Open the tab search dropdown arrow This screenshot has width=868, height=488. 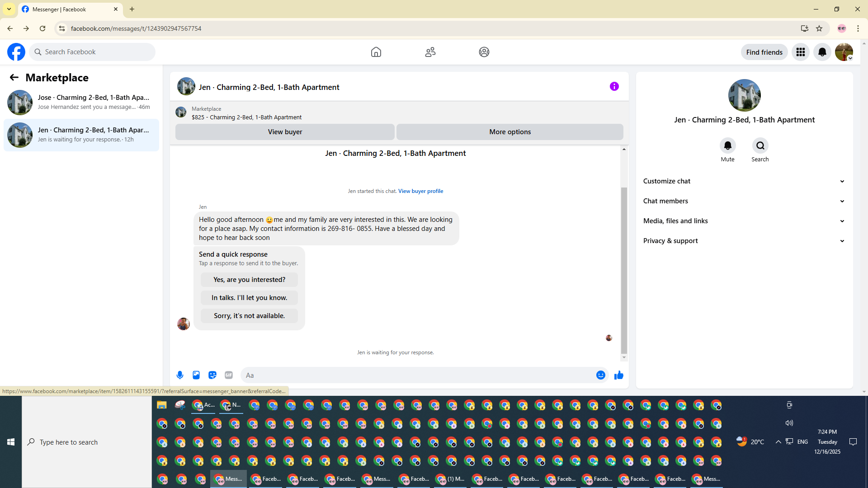click(9, 9)
